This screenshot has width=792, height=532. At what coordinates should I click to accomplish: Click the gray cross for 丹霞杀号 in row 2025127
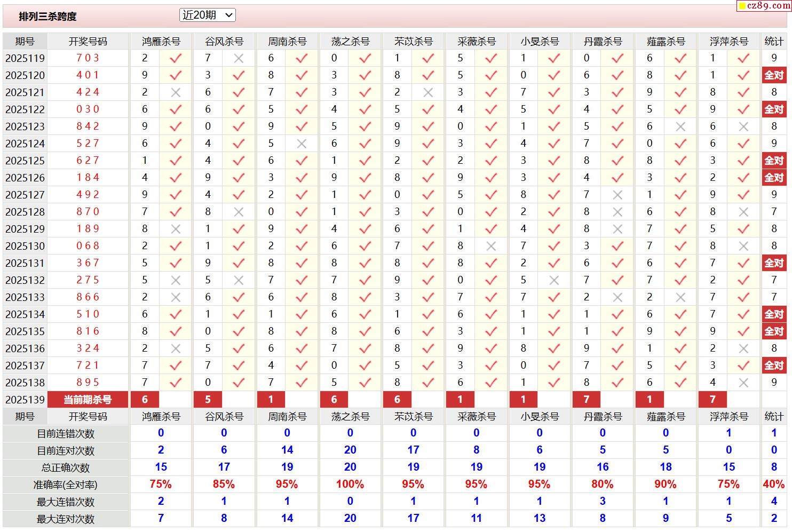click(x=617, y=195)
